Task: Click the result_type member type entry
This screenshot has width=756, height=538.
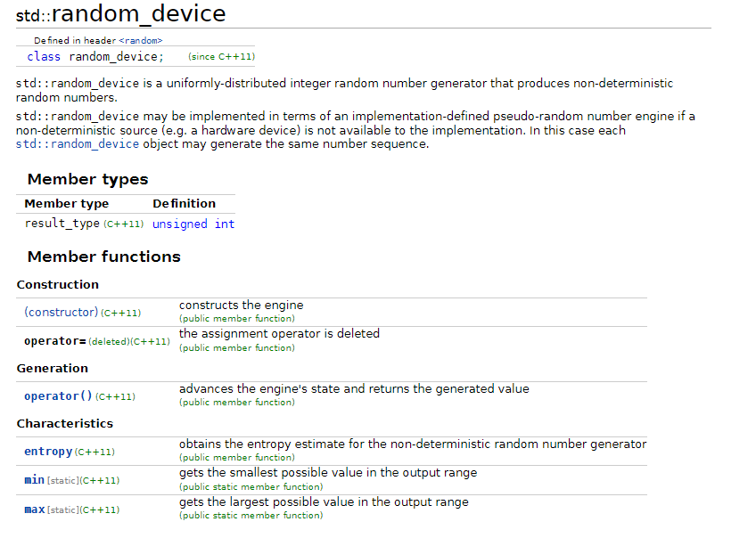Action: (62, 224)
